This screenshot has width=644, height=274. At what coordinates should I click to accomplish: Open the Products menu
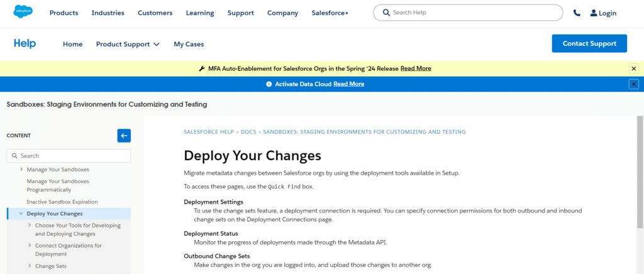[x=64, y=13]
